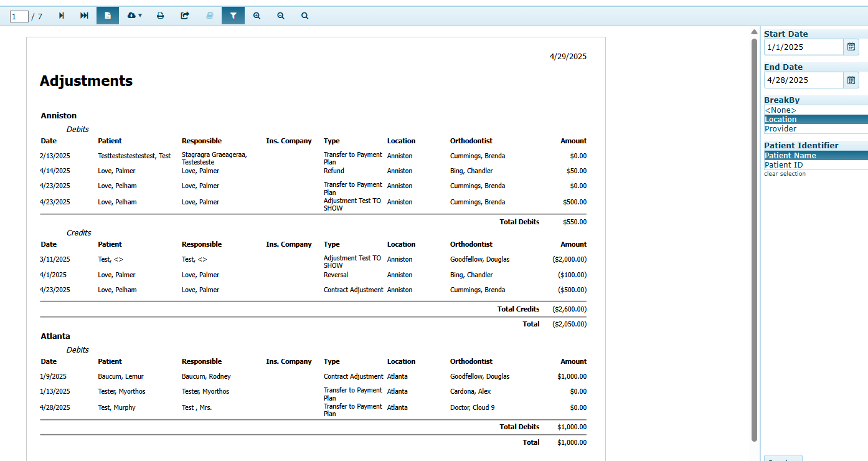Zoom in on the report
This screenshot has height=461, width=868.
257,16
